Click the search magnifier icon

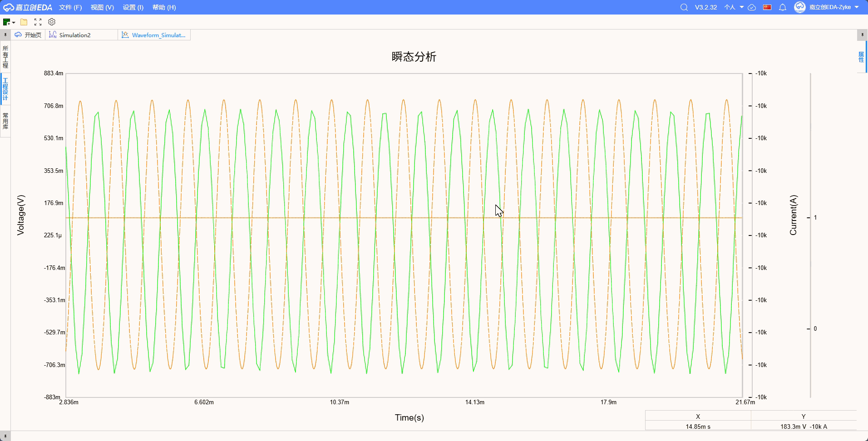tap(684, 7)
